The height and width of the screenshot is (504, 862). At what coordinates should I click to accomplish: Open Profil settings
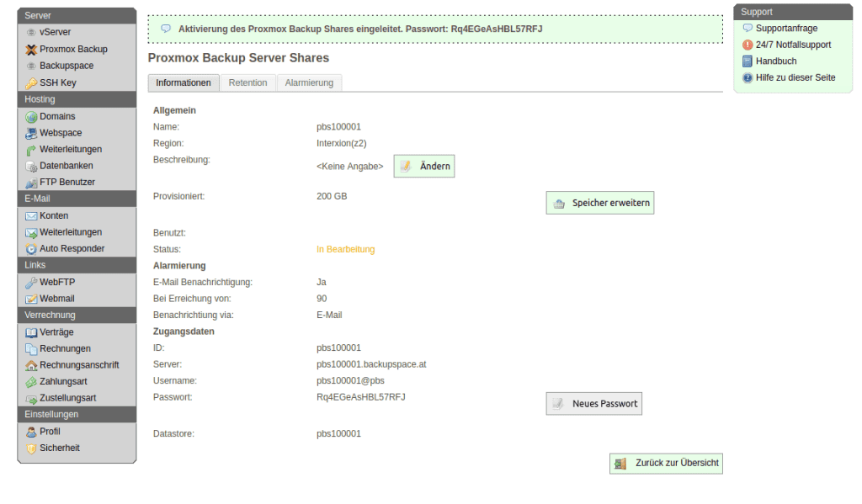tap(50, 432)
